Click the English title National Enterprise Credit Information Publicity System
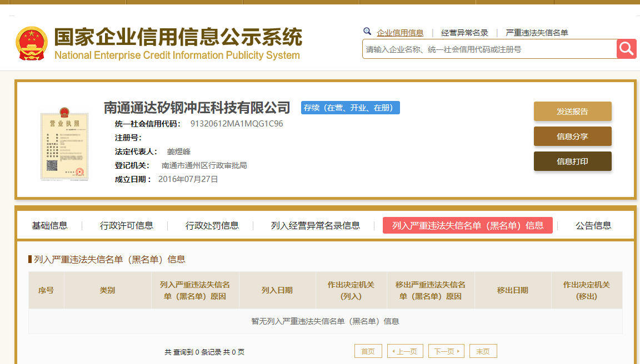 click(177, 55)
